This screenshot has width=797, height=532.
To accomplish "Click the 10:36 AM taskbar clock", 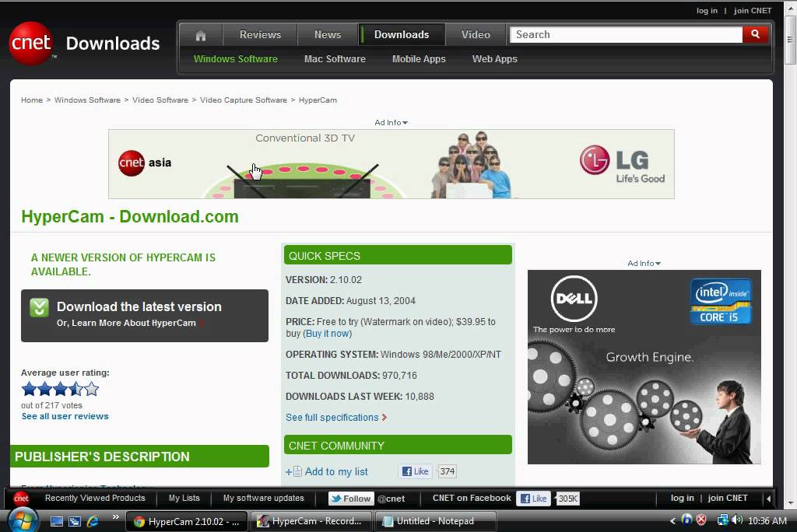I will [767, 521].
